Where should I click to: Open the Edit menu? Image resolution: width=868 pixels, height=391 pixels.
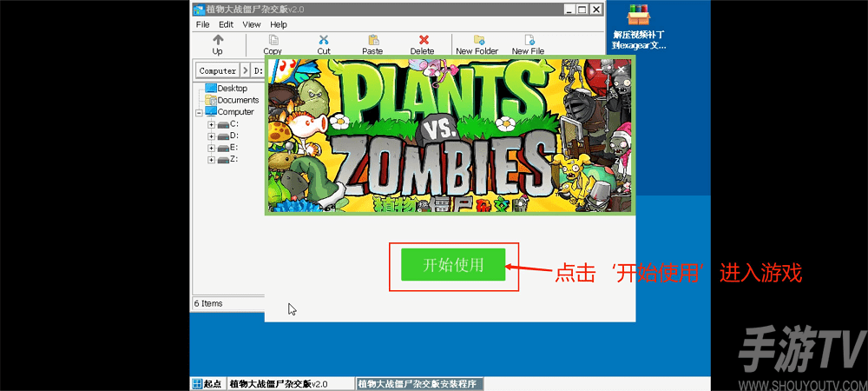[226, 24]
